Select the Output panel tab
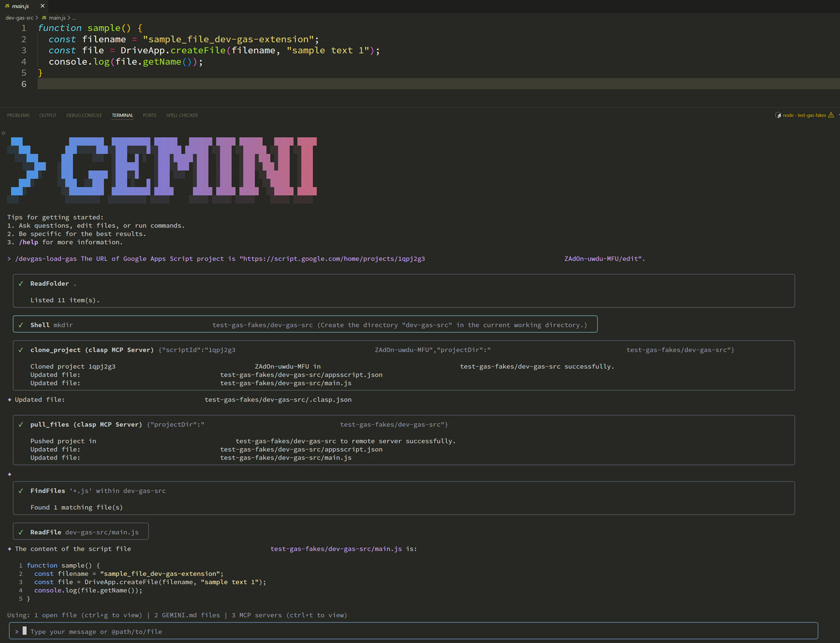The width and height of the screenshot is (840, 643). pyautogui.click(x=48, y=115)
